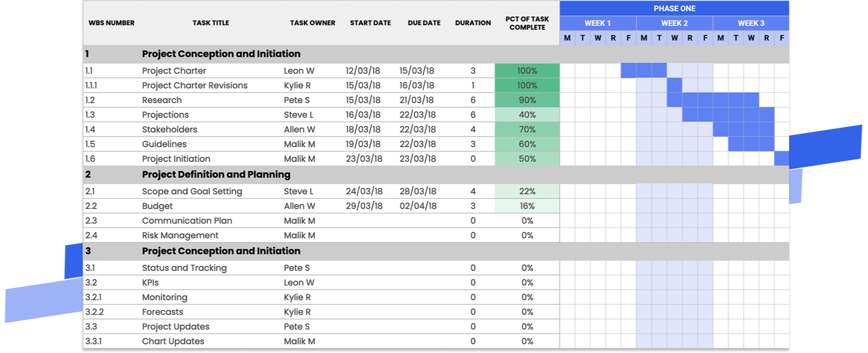Click the Chart Updates task title

click(x=173, y=341)
